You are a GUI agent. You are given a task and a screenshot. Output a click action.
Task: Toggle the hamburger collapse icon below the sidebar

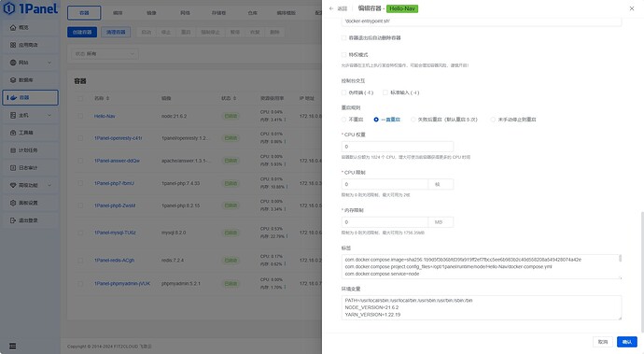[x=13, y=347]
